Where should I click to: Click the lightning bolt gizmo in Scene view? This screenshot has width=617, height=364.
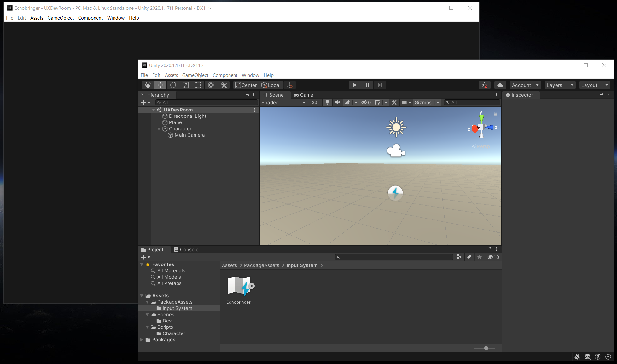coord(395,193)
